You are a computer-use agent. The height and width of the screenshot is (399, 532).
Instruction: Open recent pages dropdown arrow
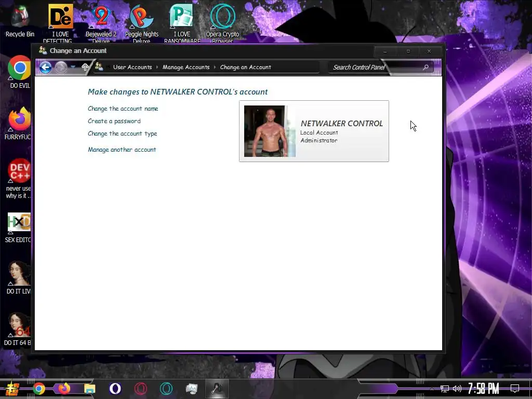pyautogui.click(x=73, y=67)
